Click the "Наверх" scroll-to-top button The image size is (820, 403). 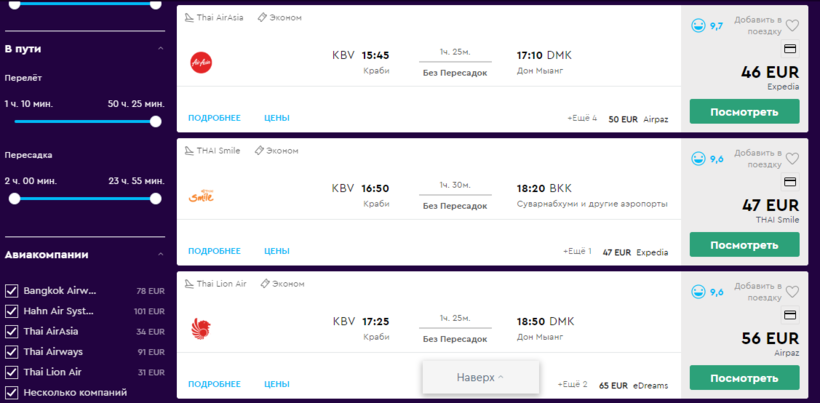[481, 377]
